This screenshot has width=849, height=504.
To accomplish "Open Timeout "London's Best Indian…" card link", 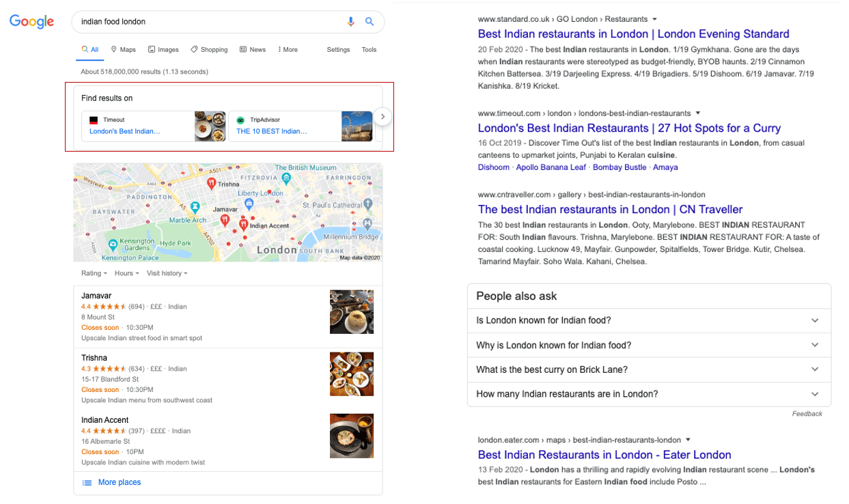I will pyautogui.click(x=124, y=131).
